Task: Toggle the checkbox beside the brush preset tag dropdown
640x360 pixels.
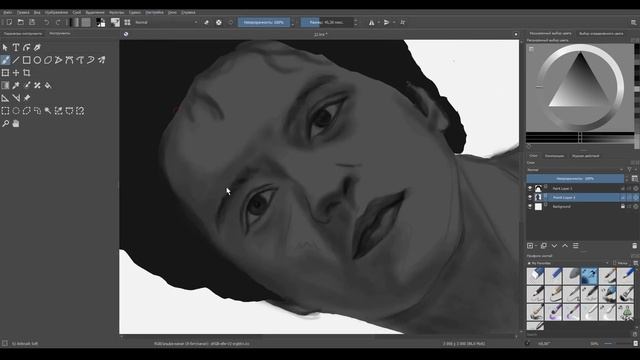Action: (615, 263)
